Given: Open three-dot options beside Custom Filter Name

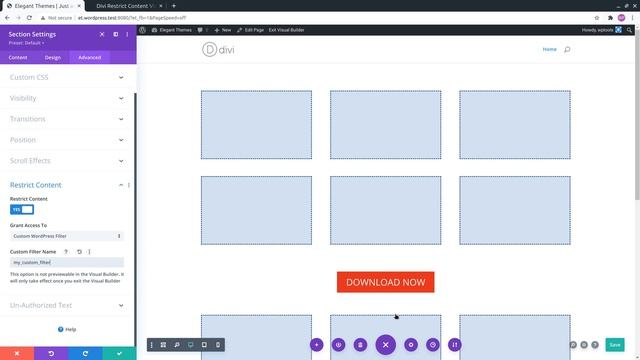Looking at the screenshot, I should pyautogui.click(x=89, y=252).
